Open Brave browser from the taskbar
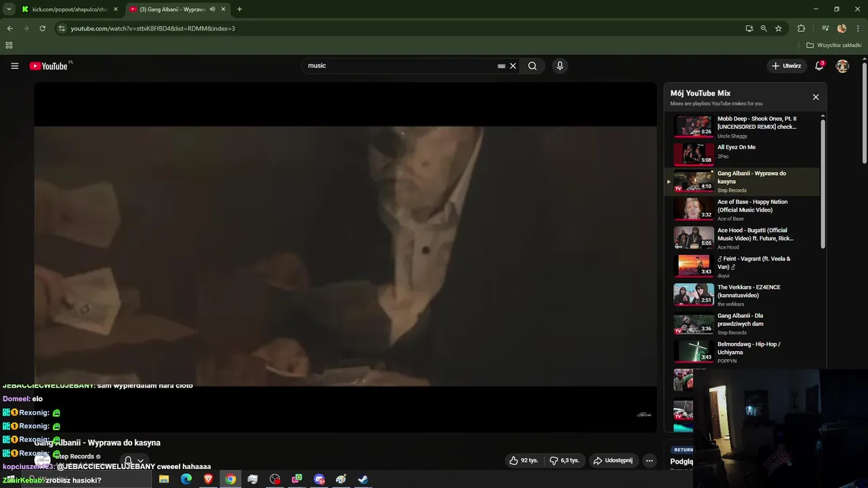Viewport: 868px width, 488px height. 208,479
